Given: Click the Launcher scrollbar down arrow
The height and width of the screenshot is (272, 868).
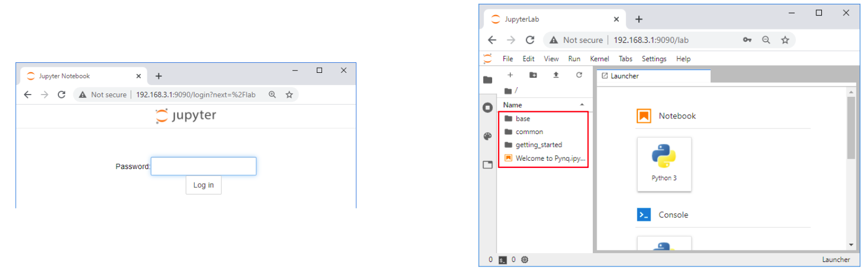Looking at the screenshot, I should pos(851,245).
